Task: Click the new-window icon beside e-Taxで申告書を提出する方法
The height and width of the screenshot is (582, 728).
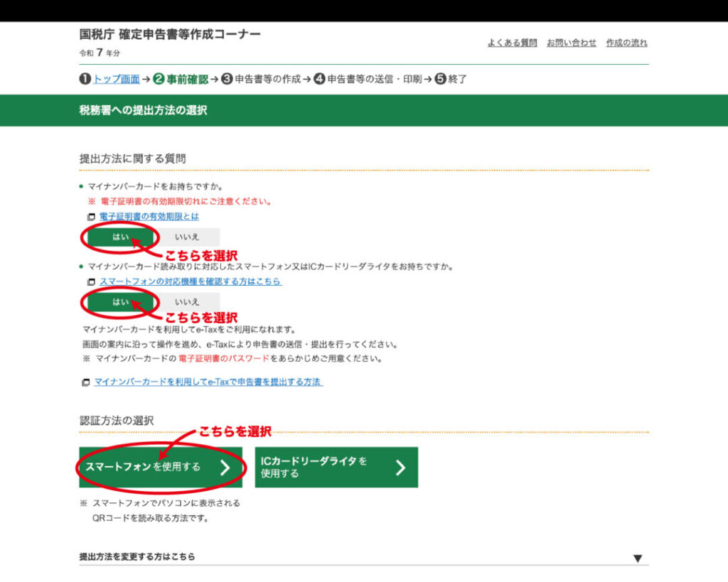Action: (86, 382)
